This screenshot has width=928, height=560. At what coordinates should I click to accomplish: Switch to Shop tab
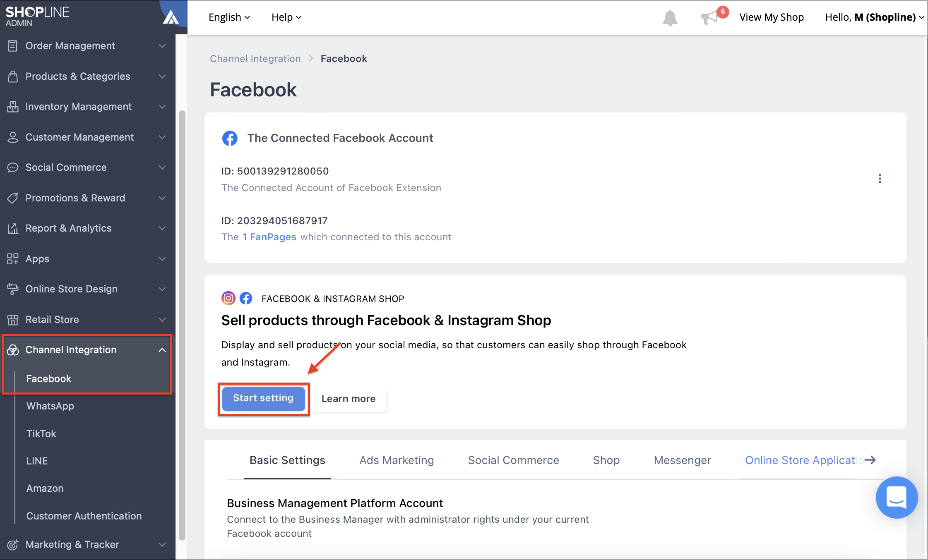point(606,460)
